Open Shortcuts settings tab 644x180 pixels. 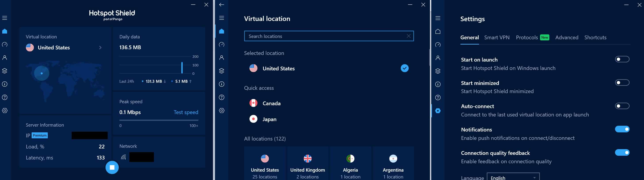[595, 37]
